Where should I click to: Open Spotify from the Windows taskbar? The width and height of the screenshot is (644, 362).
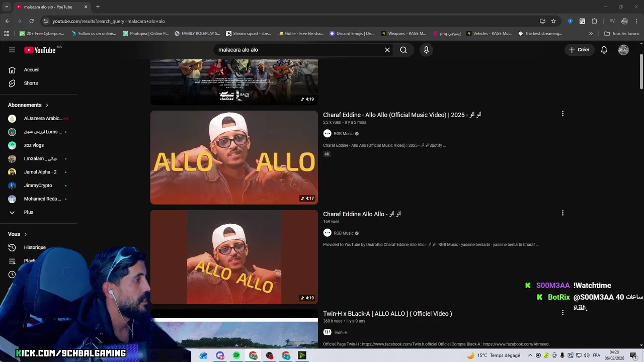236,355
